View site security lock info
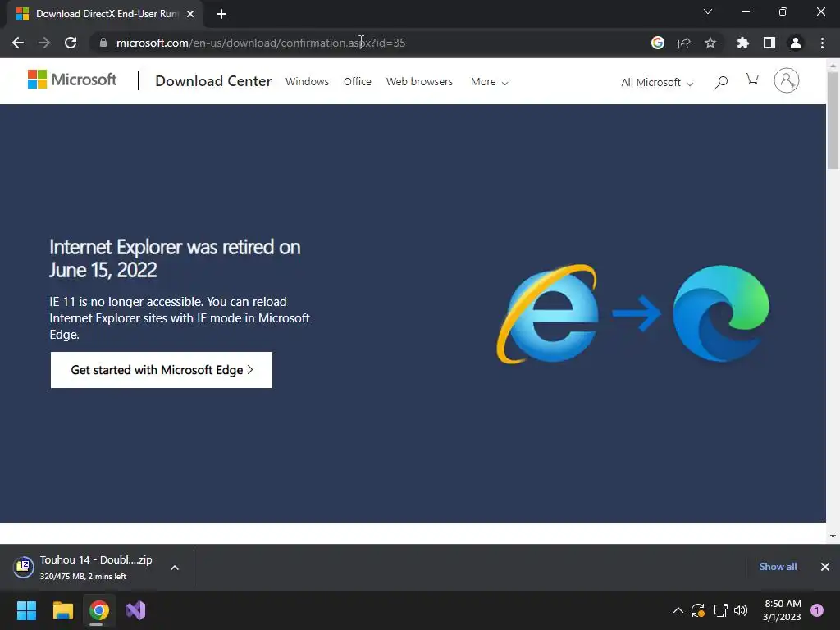The width and height of the screenshot is (840, 630). [x=103, y=43]
